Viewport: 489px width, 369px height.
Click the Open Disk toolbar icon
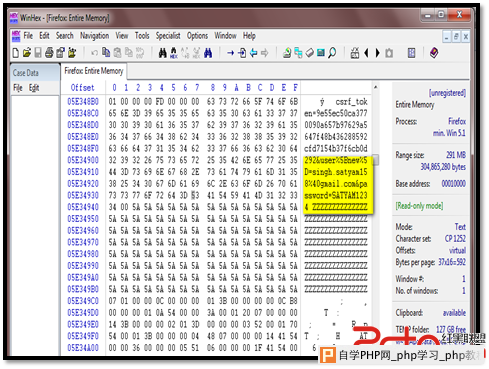(287, 53)
